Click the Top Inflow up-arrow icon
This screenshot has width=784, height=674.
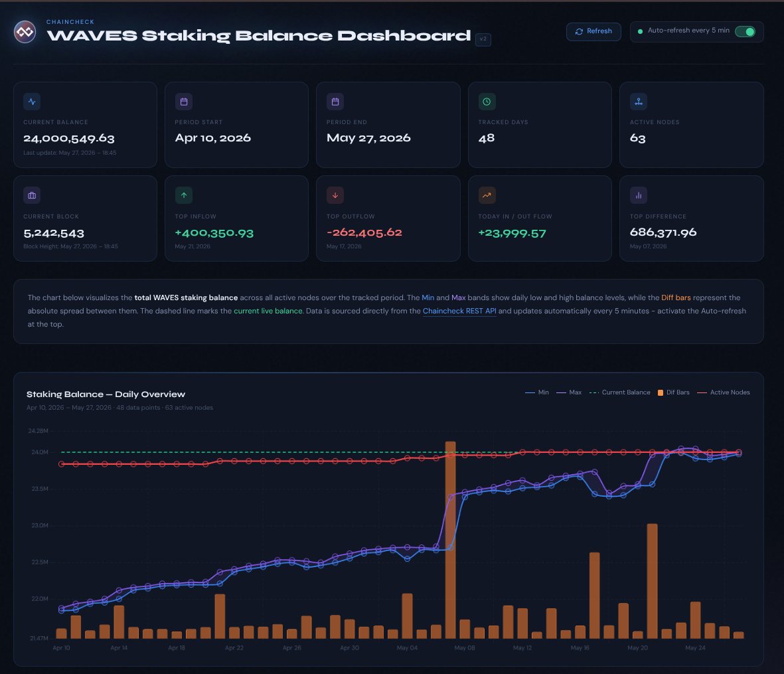pyautogui.click(x=183, y=195)
